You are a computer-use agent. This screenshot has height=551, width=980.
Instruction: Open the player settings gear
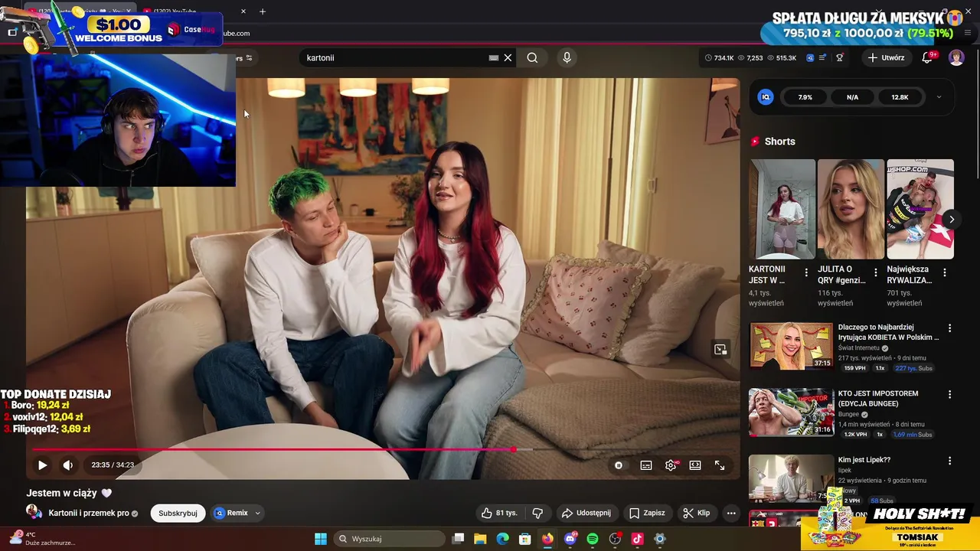point(671,465)
